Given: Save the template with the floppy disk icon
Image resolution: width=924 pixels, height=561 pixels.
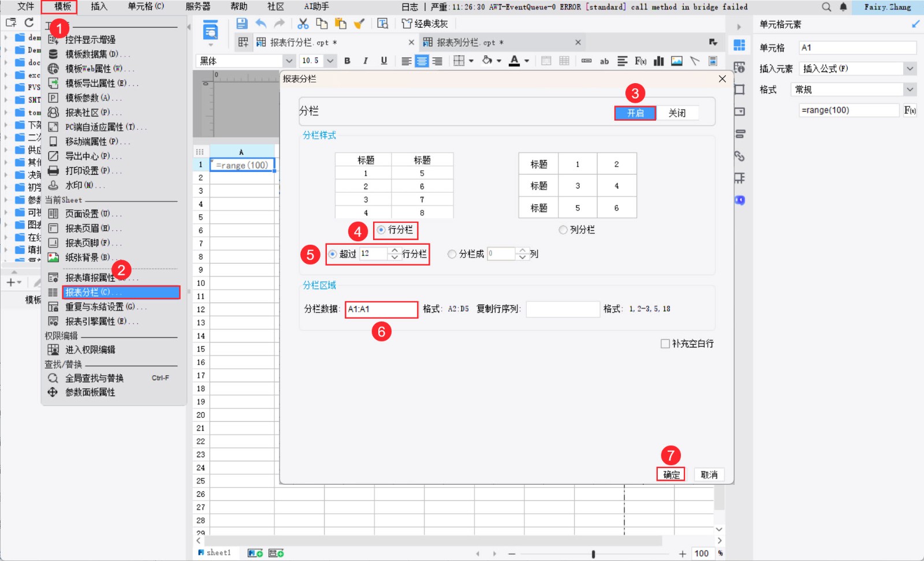Looking at the screenshot, I should point(241,24).
